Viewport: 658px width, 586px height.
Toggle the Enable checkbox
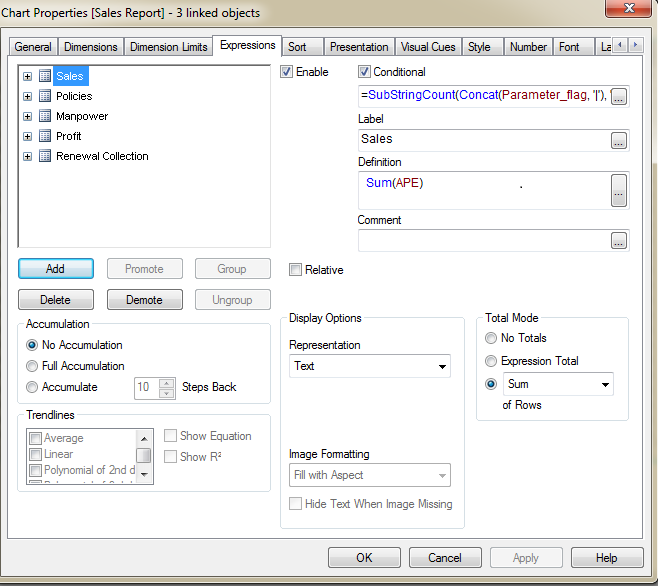point(287,72)
